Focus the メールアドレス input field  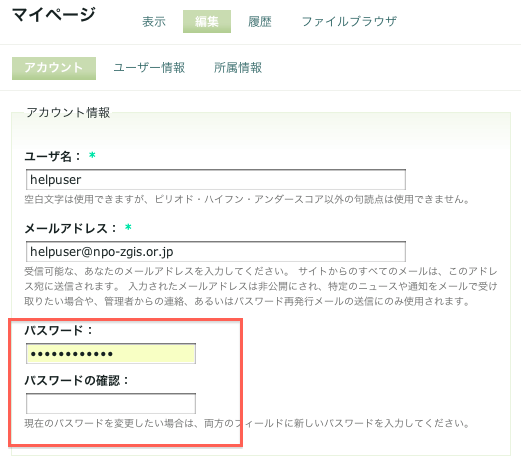point(216,252)
